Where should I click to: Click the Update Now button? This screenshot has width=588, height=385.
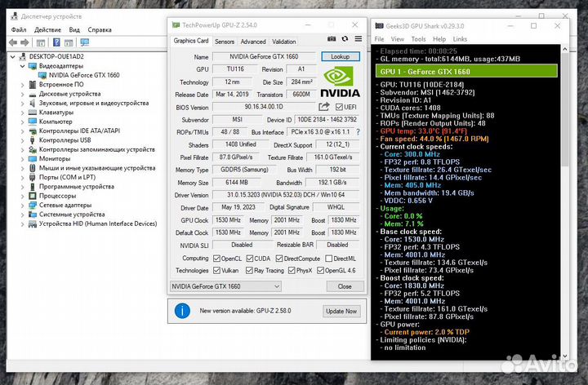click(x=341, y=312)
